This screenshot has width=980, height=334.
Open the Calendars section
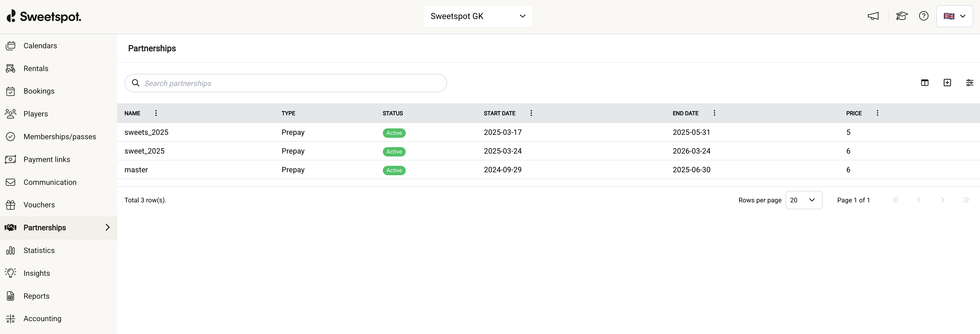pos(40,46)
